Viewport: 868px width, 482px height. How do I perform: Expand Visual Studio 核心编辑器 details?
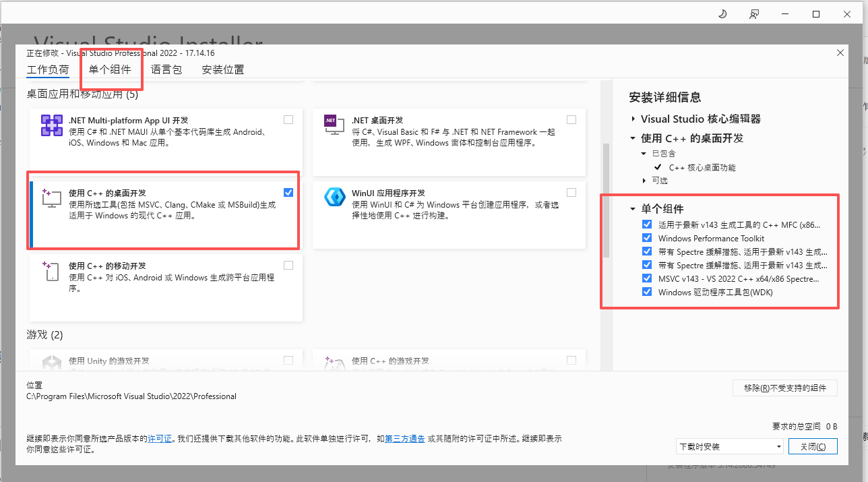click(633, 119)
